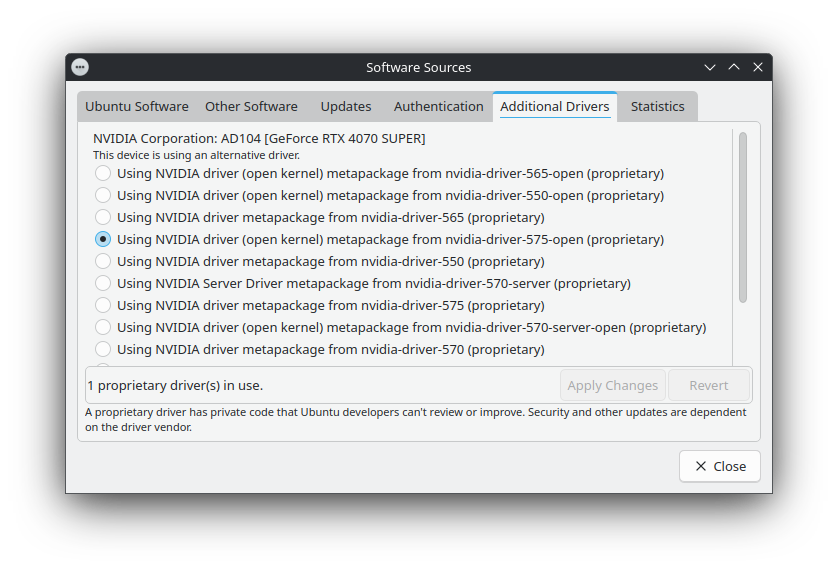The height and width of the screenshot is (571, 838).
Task: Switch to the Statistics tab
Action: [x=657, y=106]
